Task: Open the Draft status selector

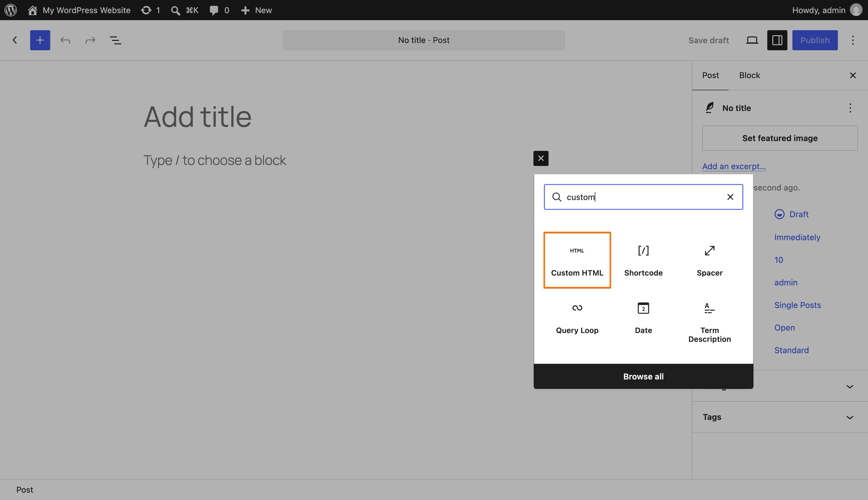Action: pyautogui.click(x=791, y=214)
